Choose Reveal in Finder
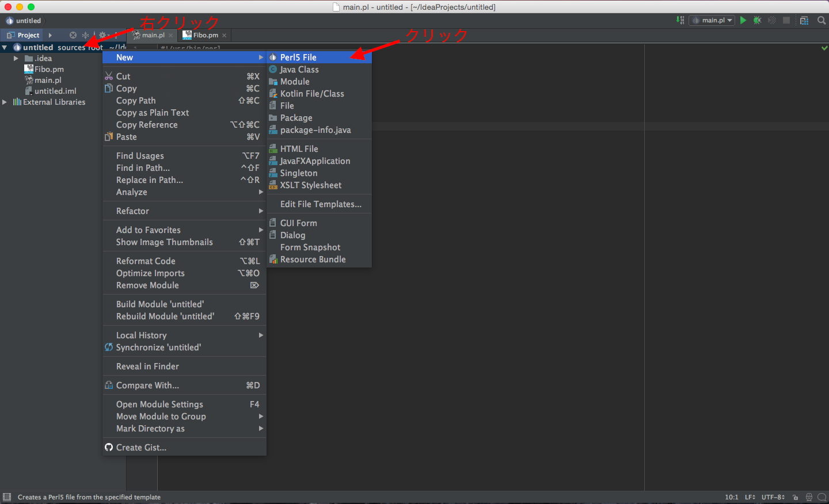829x504 pixels. point(184,366)
